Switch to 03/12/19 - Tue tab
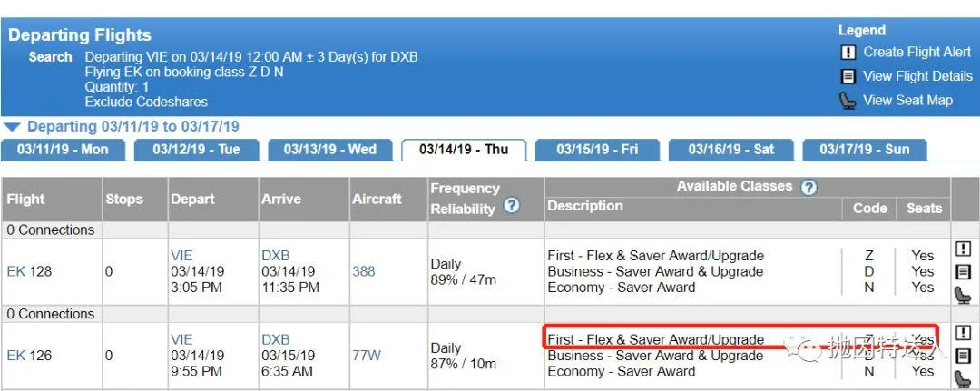Viewport: 980px width, 391px height. [196, 150]
